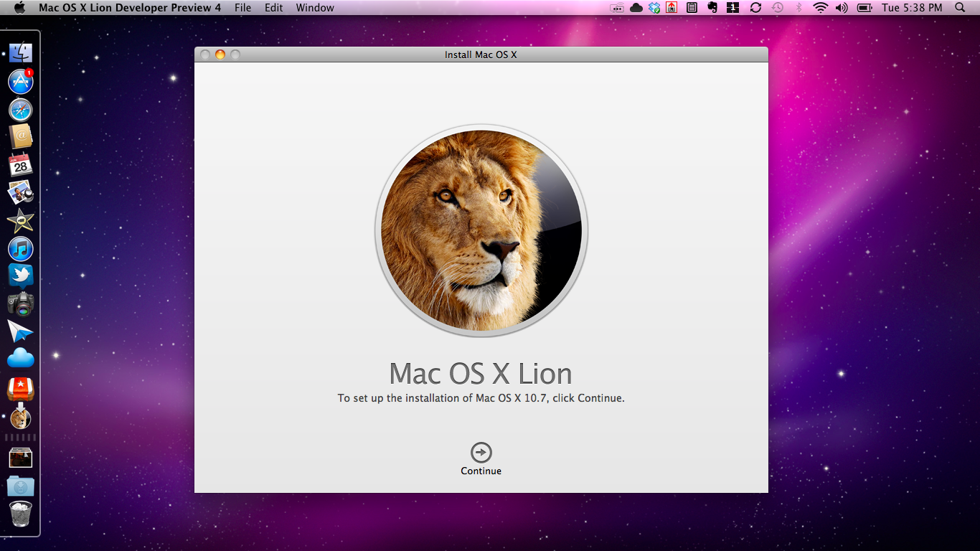Click the sync arrows menu bar icon
The height and width of the screenshot is (551, 980).
pyautogui.click(x=755, y=8)
